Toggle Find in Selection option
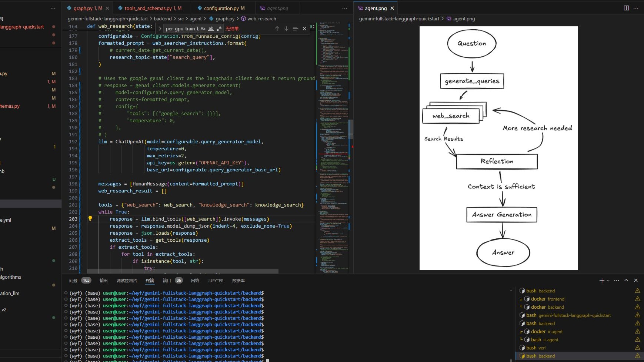The width and height of the screenshot is (644, 362). click(x=295, y=29)
